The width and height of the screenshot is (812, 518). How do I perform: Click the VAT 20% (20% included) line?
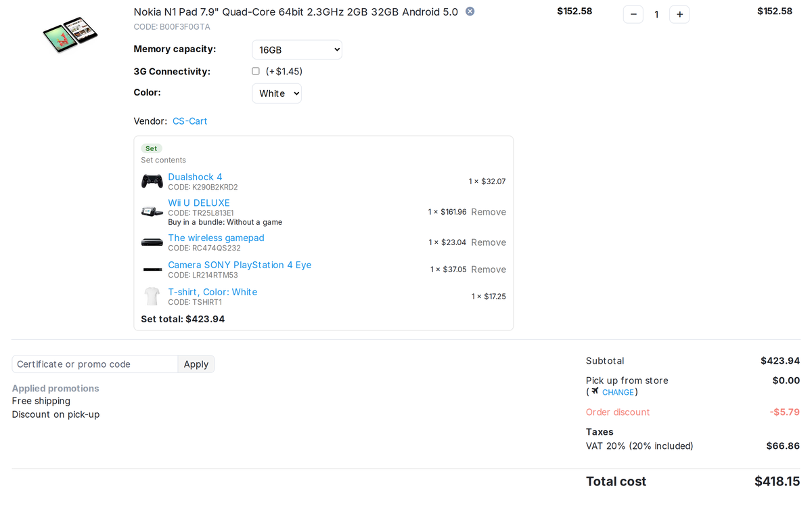[x=639, y=446]
